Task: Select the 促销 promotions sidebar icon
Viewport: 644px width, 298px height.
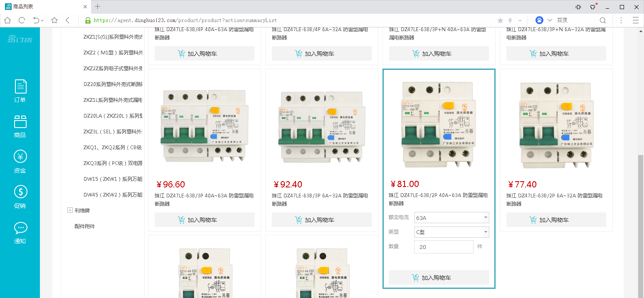Action: tap(20, 197)
